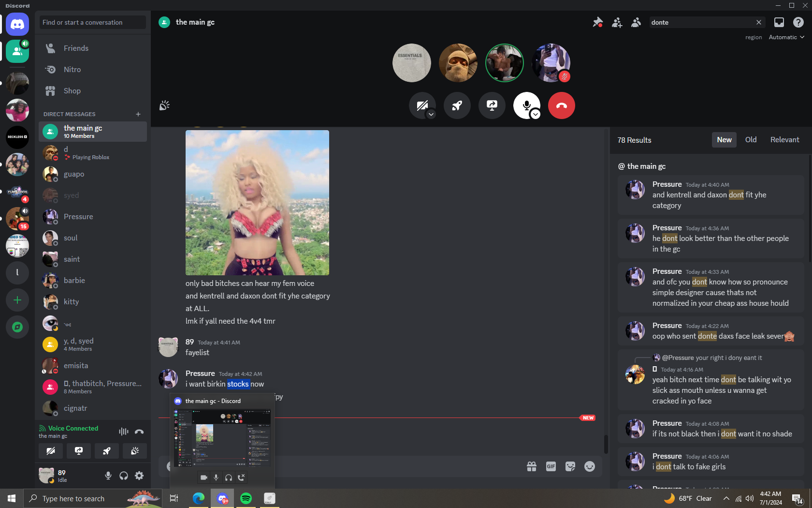Sort search results by Relevant
Screen dimensions: 812x508
click(784, 140)
